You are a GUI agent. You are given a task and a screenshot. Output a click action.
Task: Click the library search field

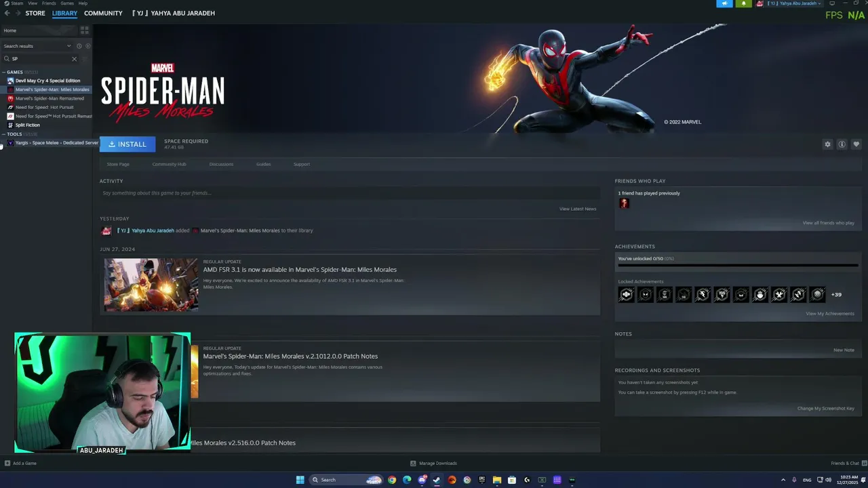41,59
